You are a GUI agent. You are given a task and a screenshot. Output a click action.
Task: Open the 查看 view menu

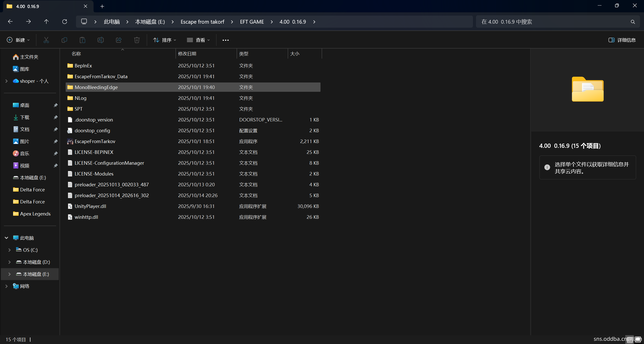(x=198, y=40)
